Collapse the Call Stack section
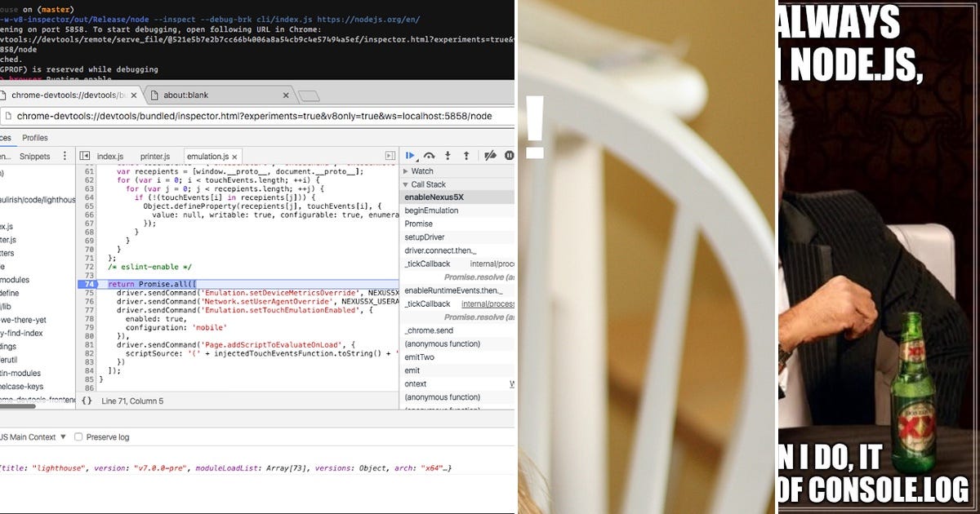 pyautogui.click(x=404, y=184)
